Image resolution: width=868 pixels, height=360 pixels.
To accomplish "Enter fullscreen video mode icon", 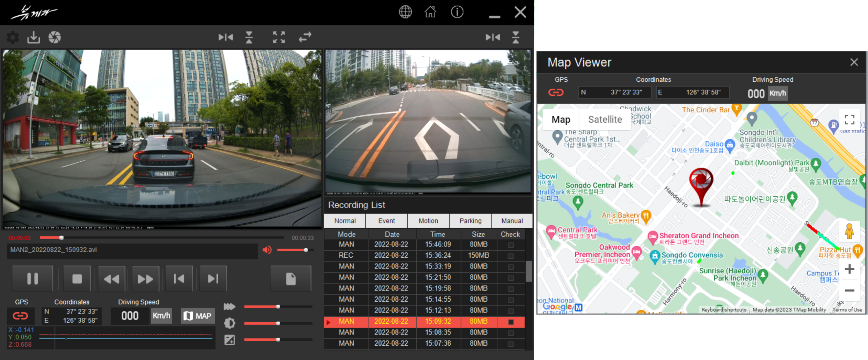I will coord(279,37).
